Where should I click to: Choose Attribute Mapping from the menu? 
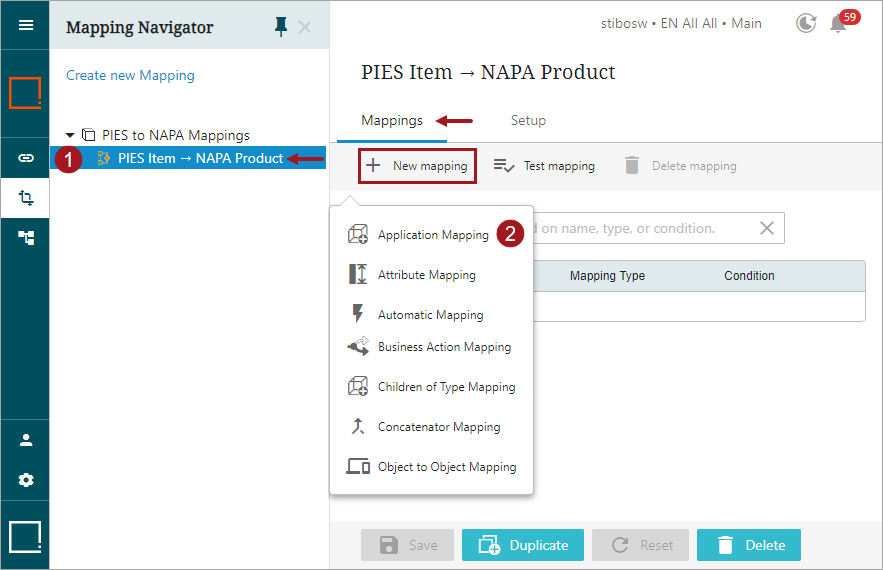tap(426, 275)
